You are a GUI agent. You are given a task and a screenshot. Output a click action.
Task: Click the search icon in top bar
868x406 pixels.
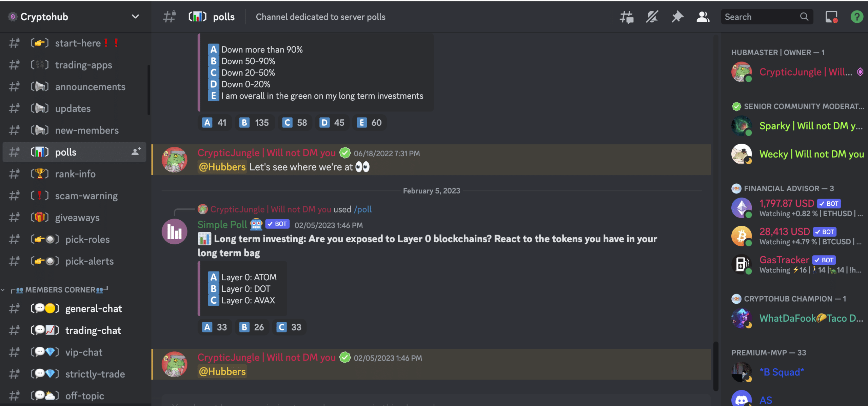tap(804, 16)
